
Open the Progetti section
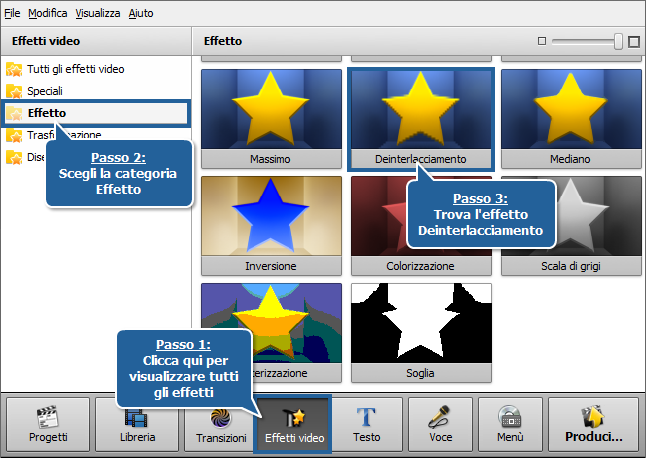[48, 424]
